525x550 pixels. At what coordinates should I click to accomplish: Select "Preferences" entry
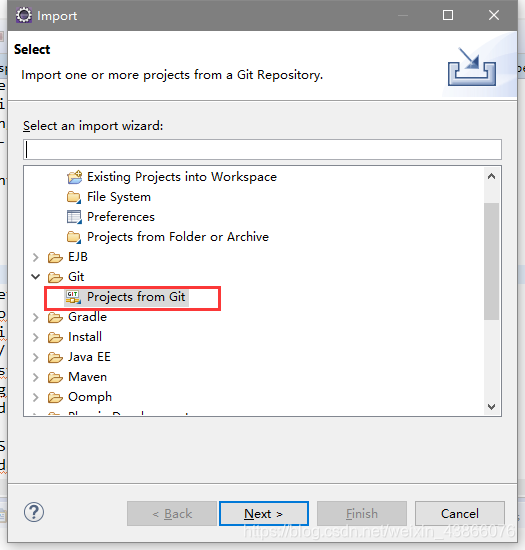coord(121,217)
